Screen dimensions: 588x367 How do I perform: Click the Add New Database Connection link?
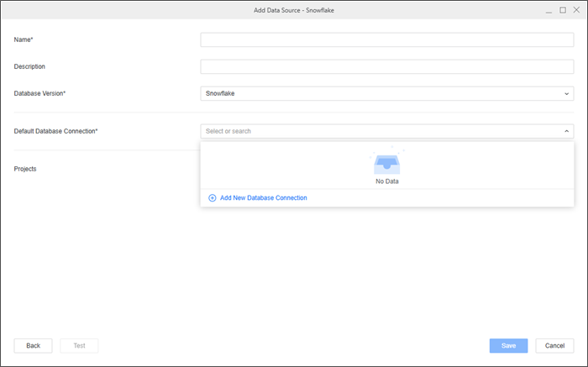[x=263, y=198]
